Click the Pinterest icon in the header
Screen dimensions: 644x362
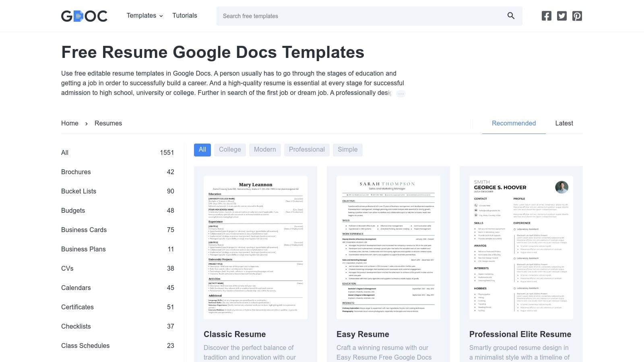click(577, 16)
